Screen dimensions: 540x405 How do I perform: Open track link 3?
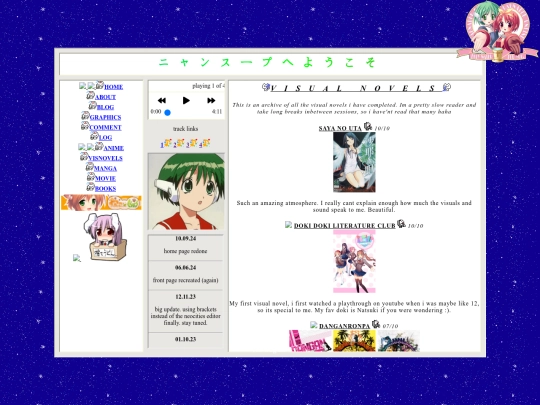tap(188, 145)
